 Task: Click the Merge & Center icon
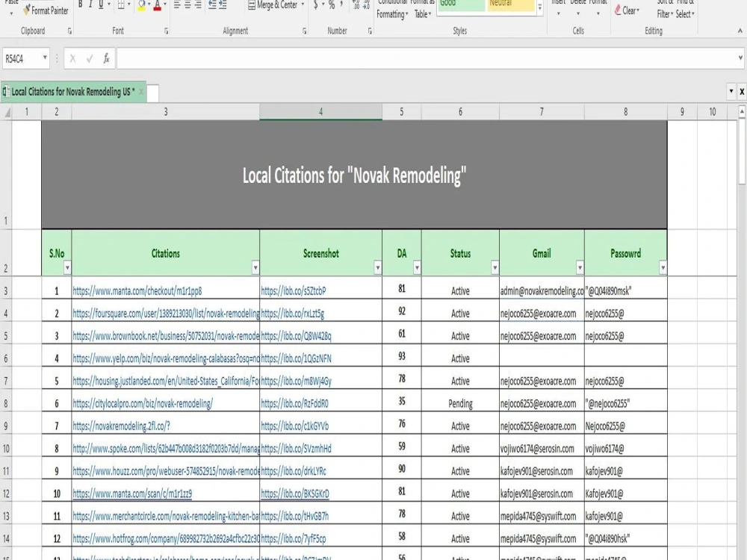coord(252,5)
